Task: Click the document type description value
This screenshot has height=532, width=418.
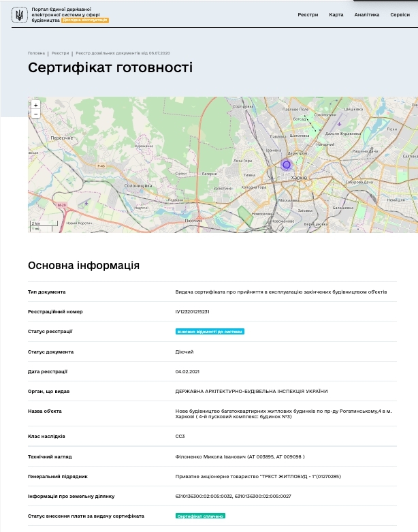Action: [281, 292]
